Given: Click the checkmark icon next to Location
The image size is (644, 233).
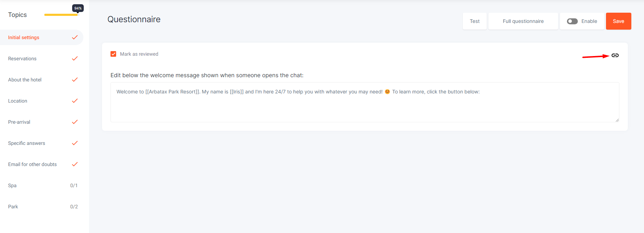Looking at the screenshot, I should pos(75,101).
